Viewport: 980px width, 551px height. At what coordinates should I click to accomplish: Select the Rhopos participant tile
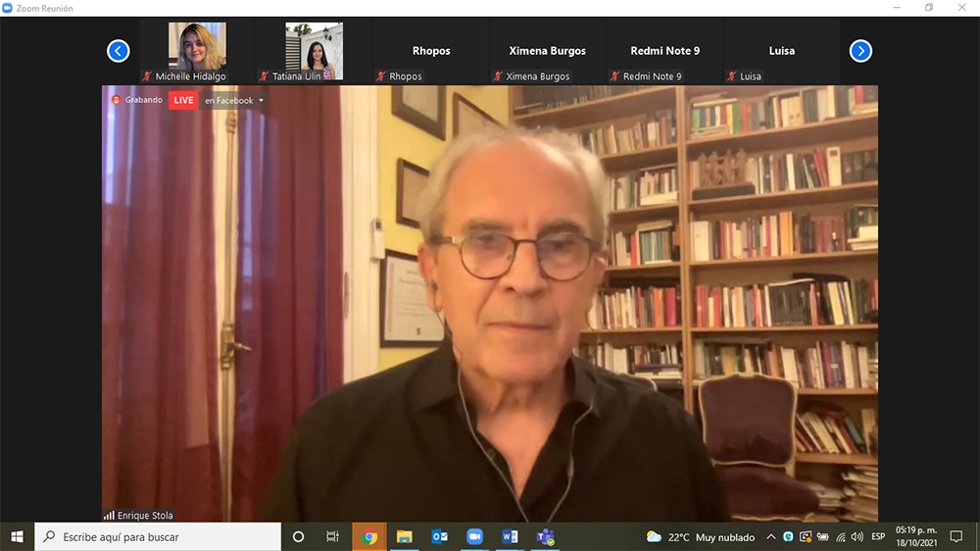tap(430, 51)
